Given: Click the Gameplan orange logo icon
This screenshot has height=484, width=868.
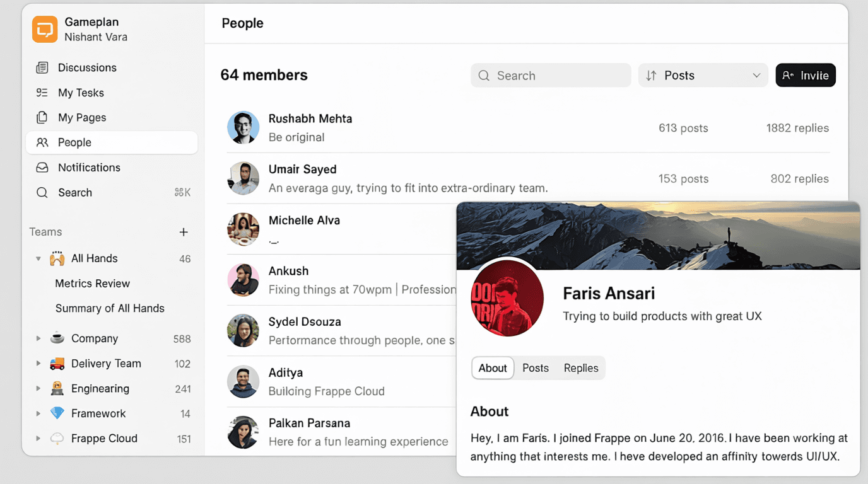Looking at the screenshot, I should pyautogui.click(x=45, y=30).
